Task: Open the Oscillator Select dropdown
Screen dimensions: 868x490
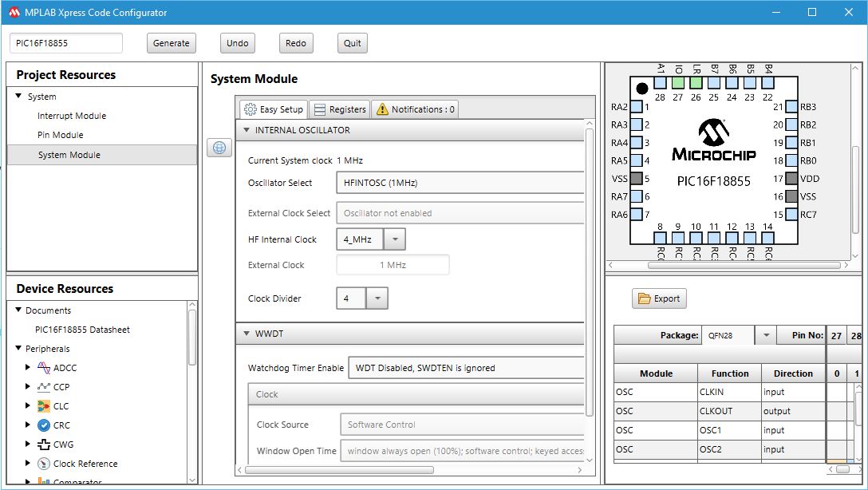Action: point(460,183)
